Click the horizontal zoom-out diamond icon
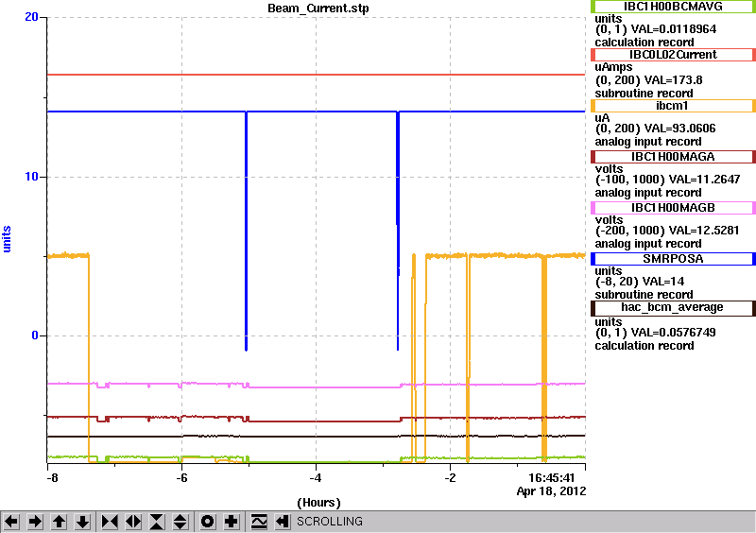Image resolution: width=756 pixels, height=533 pixels. click(x=133, y=522)
